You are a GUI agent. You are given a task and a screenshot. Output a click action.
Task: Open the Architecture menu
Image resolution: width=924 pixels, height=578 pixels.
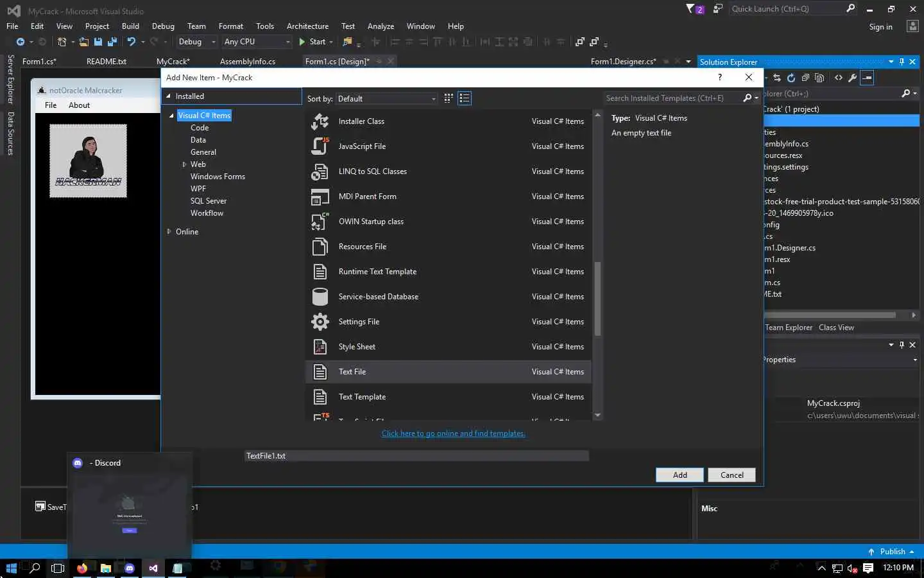coord(307,26)
